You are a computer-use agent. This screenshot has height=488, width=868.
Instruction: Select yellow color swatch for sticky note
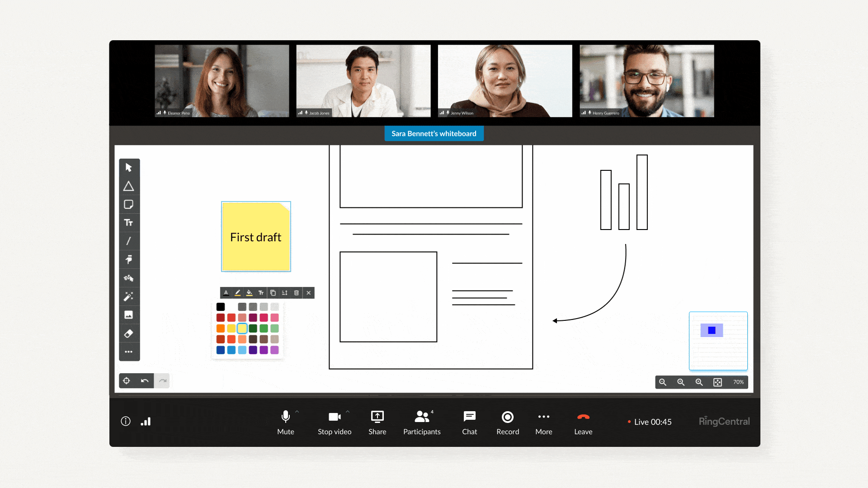(x=241, y=328)
